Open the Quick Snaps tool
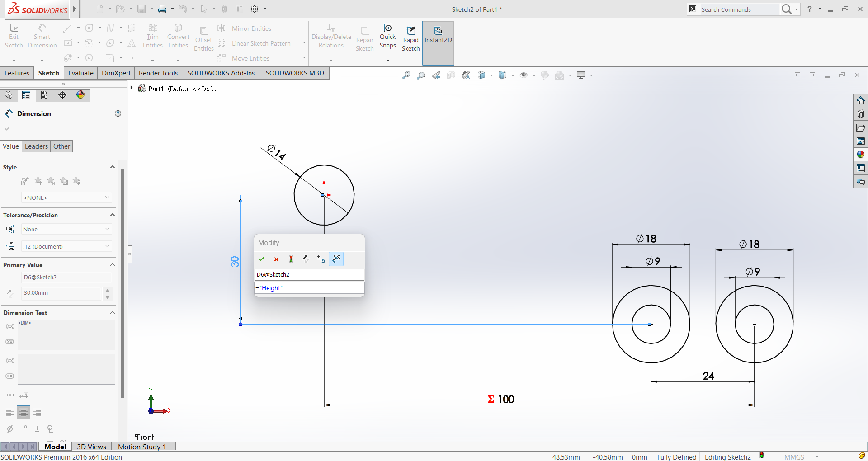 [387, 36]
